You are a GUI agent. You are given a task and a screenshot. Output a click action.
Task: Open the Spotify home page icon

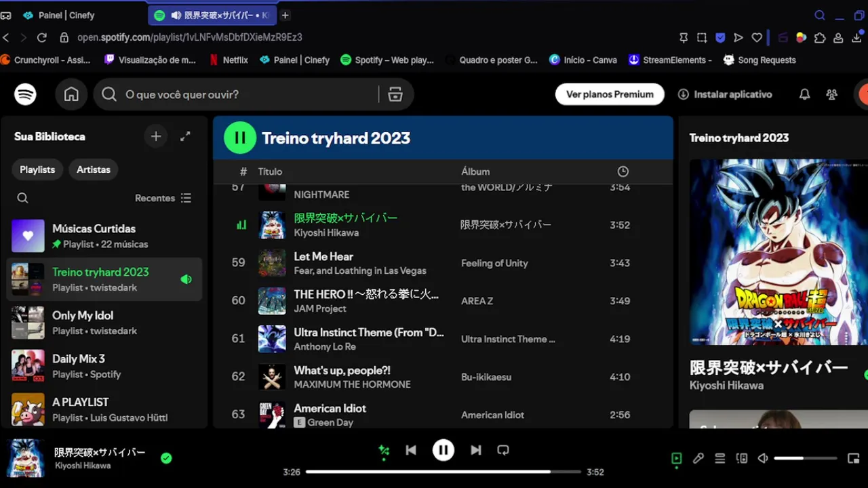[x=71, y=94]
